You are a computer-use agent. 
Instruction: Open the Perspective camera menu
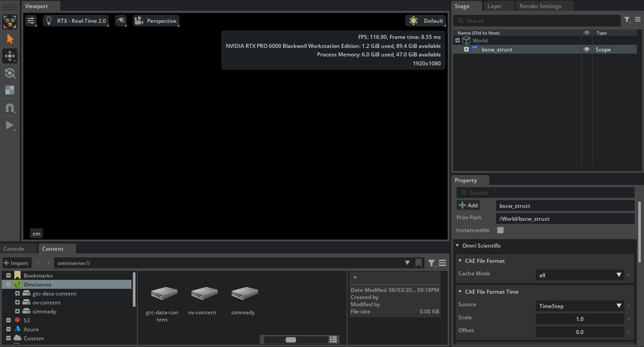(x=156, y=21)
